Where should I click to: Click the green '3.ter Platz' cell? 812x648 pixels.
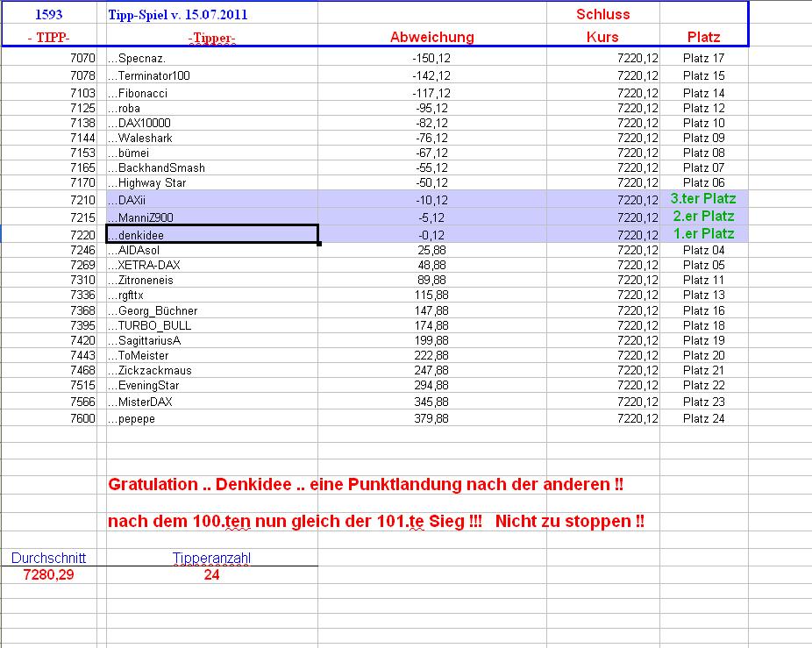[x=704, y=199]
